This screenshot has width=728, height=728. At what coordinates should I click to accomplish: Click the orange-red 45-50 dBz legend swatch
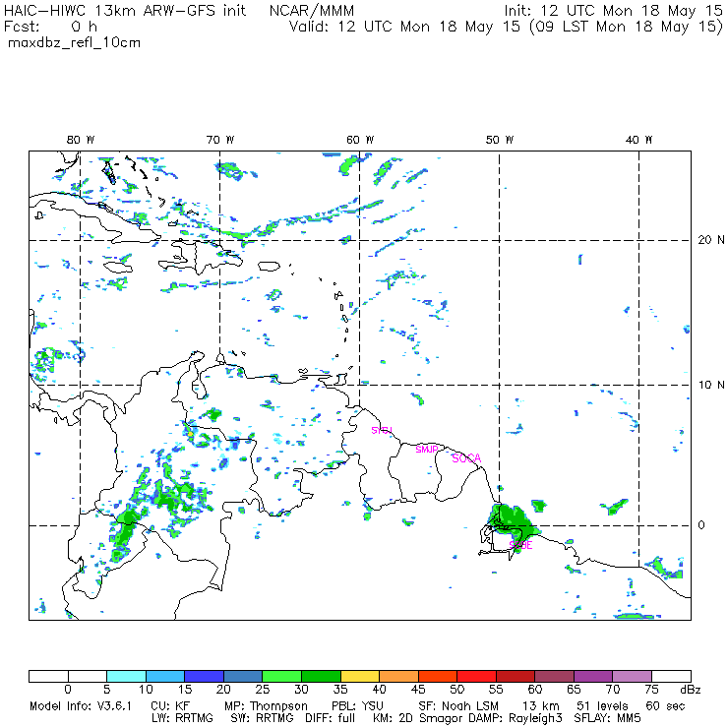click(438, 676)
